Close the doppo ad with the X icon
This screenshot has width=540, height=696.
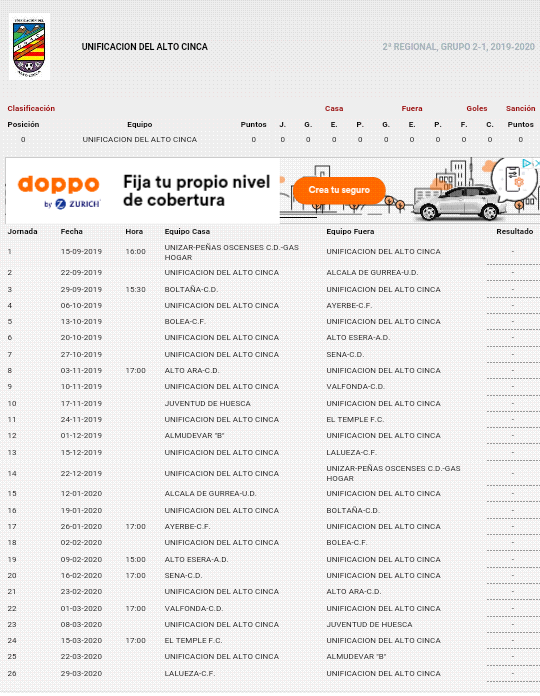pyautogui.click(x=536, y=163)
